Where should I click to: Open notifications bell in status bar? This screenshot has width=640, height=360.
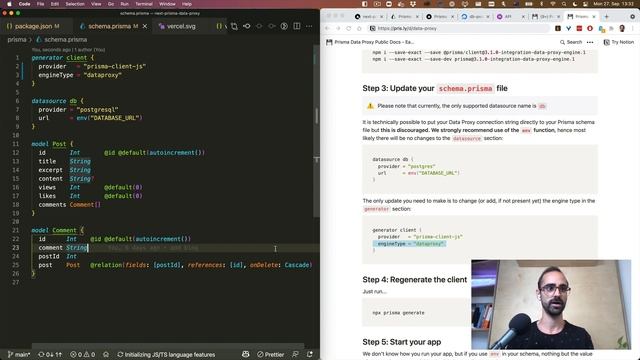pos(310,354)
